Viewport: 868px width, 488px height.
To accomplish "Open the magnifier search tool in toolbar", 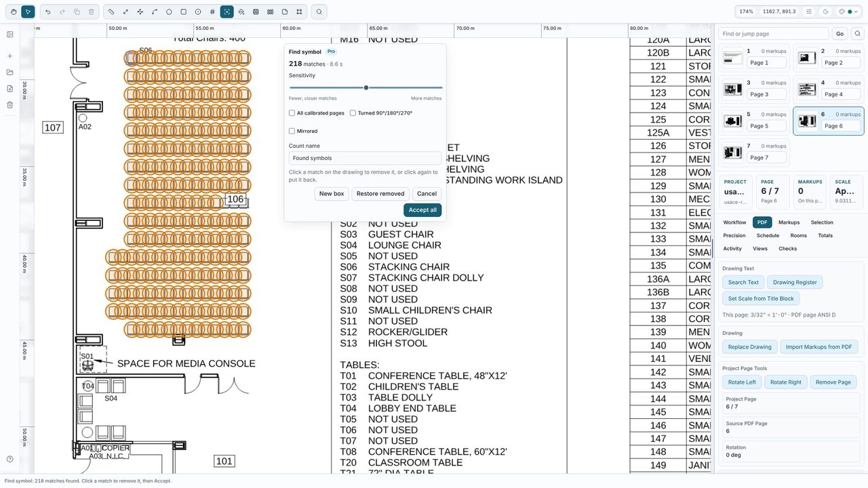I will pos(319,12).
